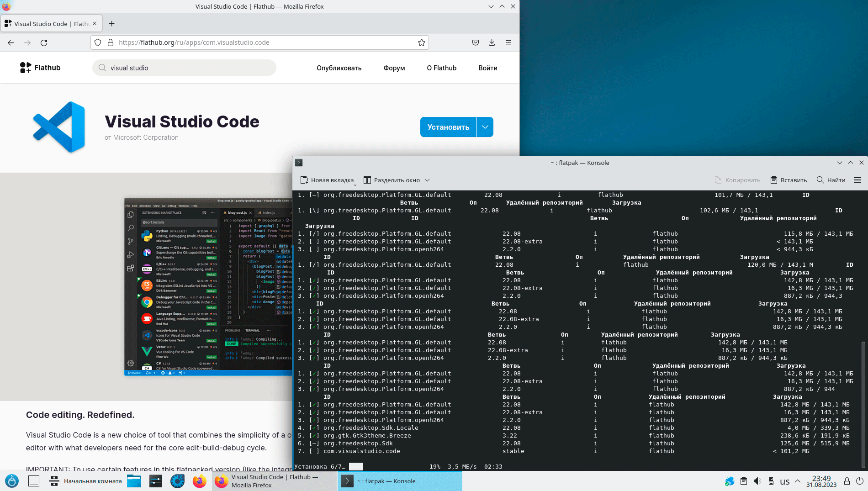The width and height of the screenshot is (868, 491).
Task: Expand the split window dropdown in Konsole
Action: coord(427,180)
